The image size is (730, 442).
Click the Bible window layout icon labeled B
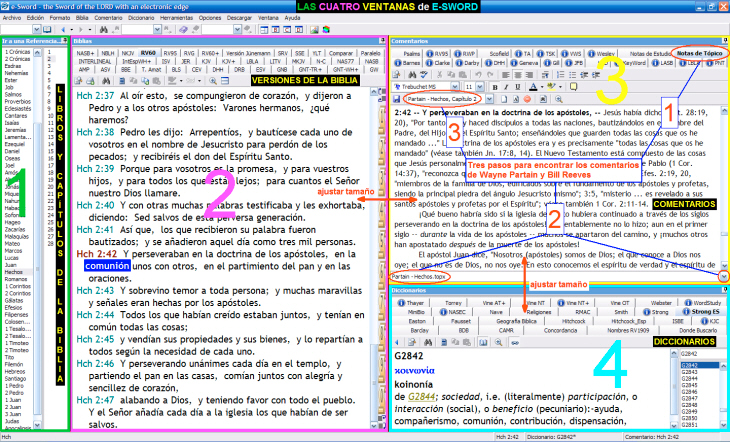276,29
